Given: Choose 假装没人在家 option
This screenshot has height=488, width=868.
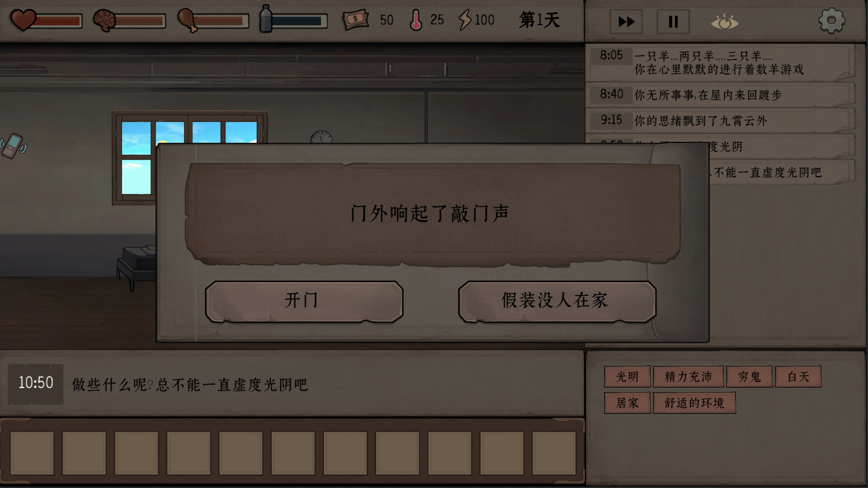Looking at the screenshot, I should pyautogui.click(x=557, y=301).
